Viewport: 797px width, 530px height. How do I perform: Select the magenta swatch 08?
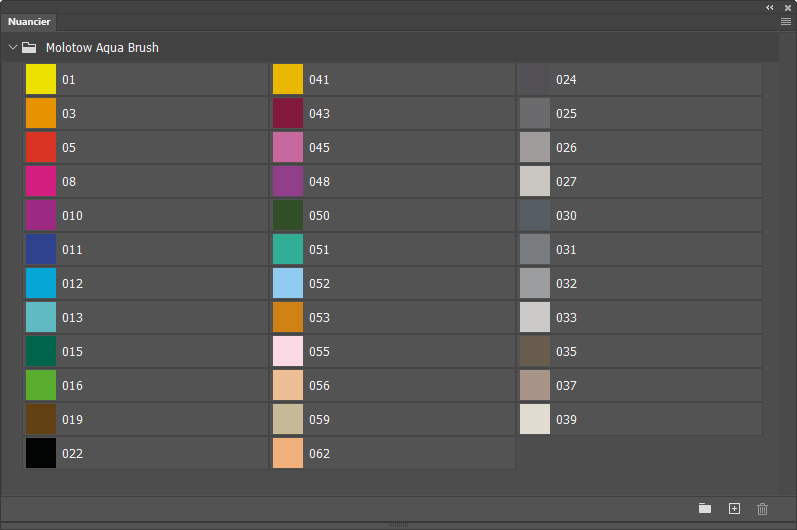tap(41, 181)
